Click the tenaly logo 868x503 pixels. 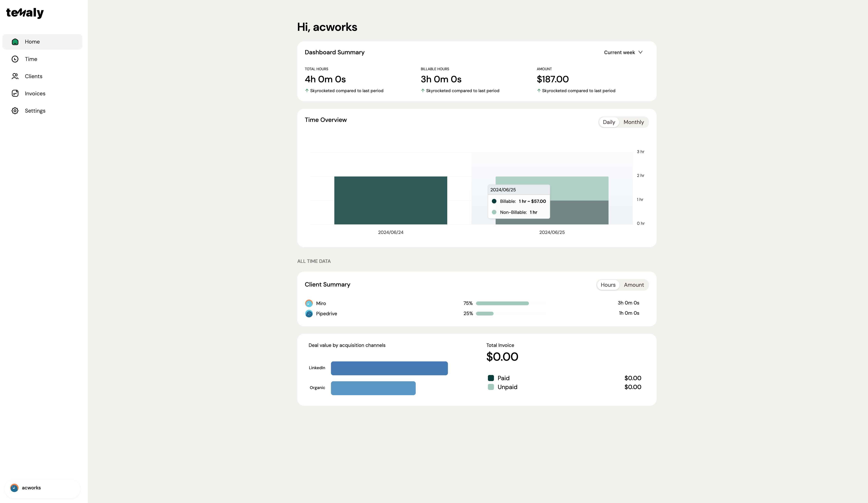pos(24,13)
